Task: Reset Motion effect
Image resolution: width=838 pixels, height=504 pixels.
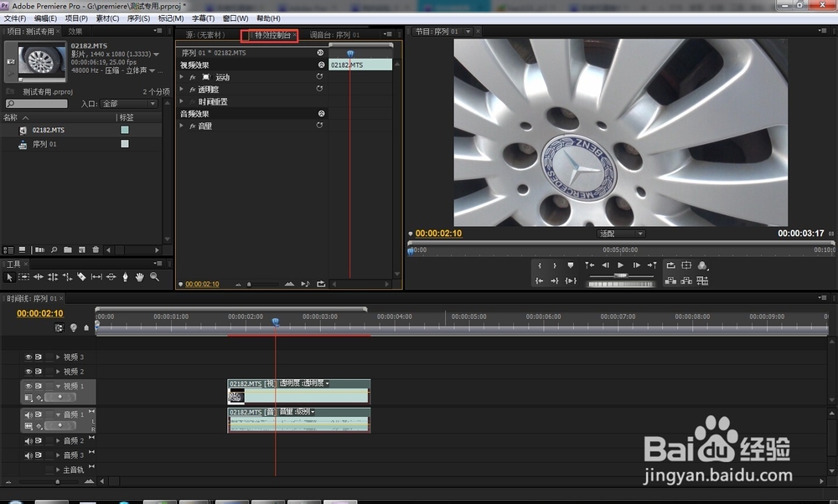Action: pos(319,77)
